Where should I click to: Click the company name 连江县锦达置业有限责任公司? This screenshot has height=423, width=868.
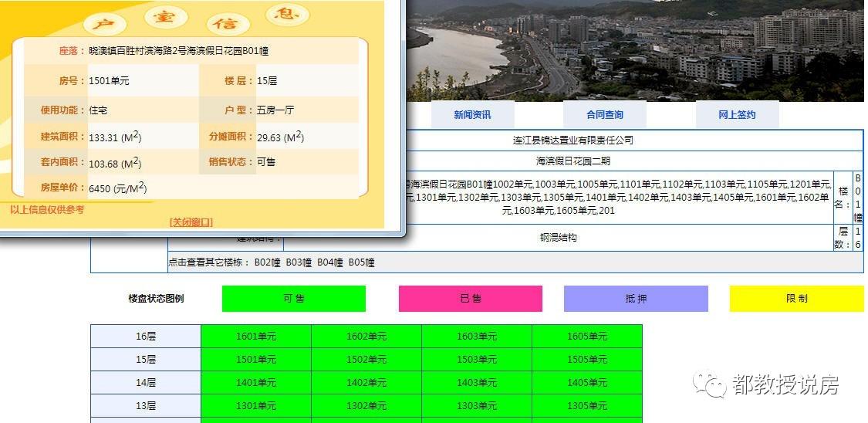tap(573, 140)
